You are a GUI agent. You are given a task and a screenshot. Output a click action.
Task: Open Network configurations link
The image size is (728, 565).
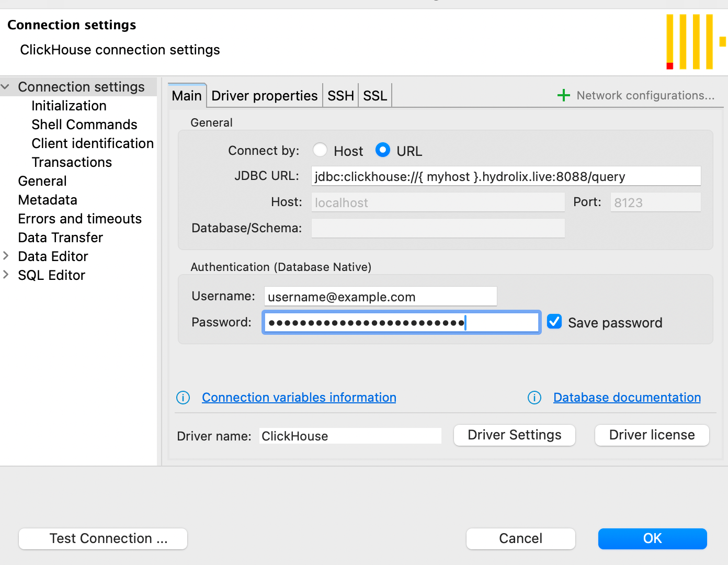pyautogui.click(x=645, y=95)
